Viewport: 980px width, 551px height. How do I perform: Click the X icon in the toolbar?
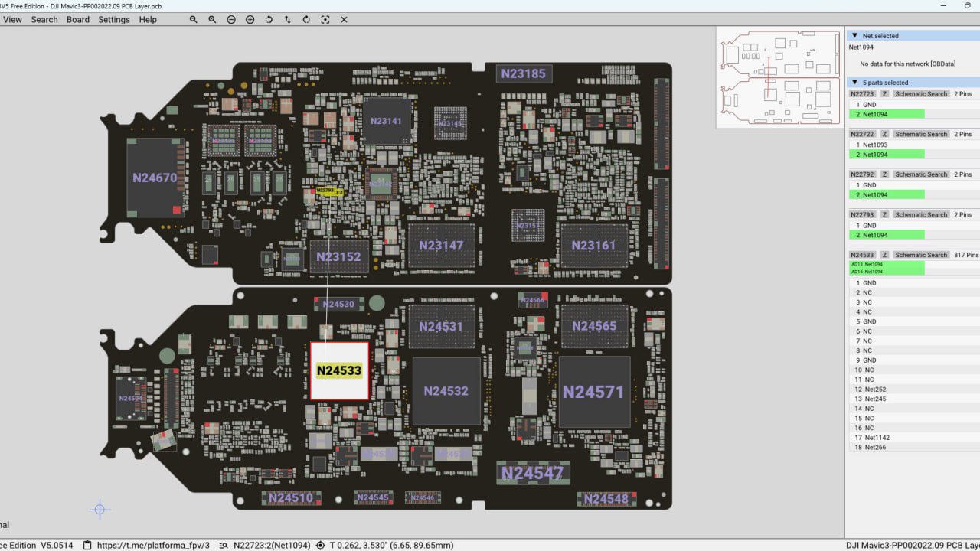coord(344,19)
